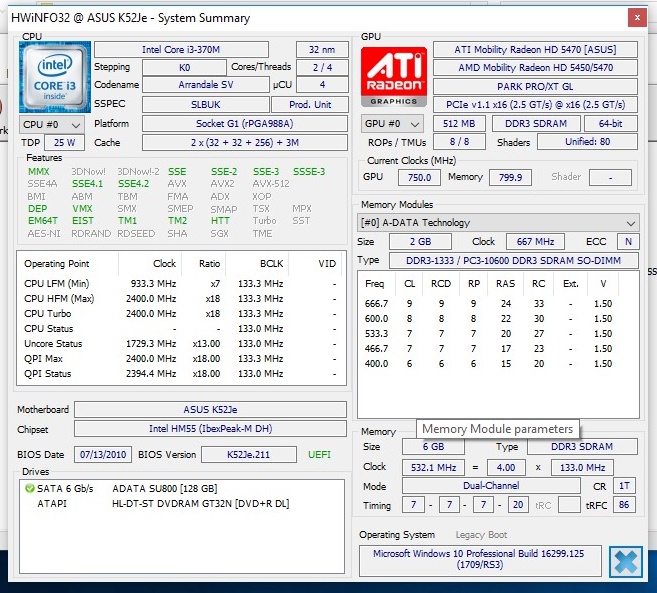The height and width of the screenshot is (593, 657).
Task: Click the Freq column header in timings
Action: (x=374, y=284)
